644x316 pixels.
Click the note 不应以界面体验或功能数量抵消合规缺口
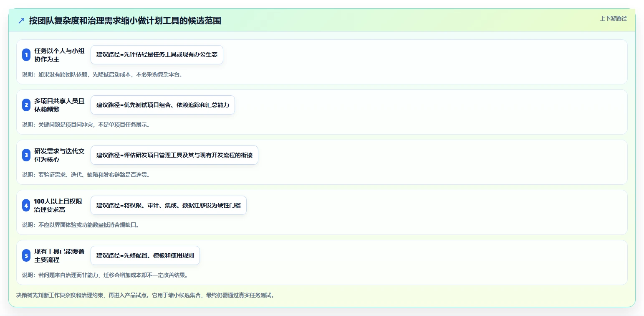point(81,225)
